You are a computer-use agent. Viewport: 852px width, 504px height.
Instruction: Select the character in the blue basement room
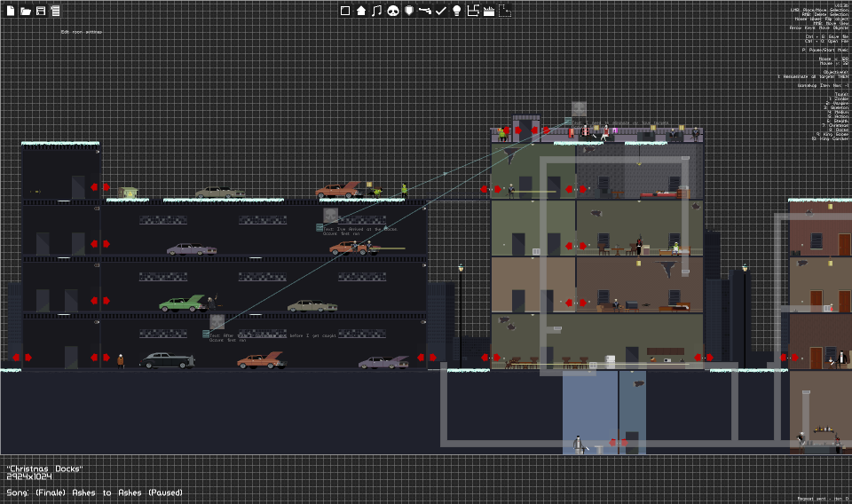pyautogui.click(x=580, y=445)
